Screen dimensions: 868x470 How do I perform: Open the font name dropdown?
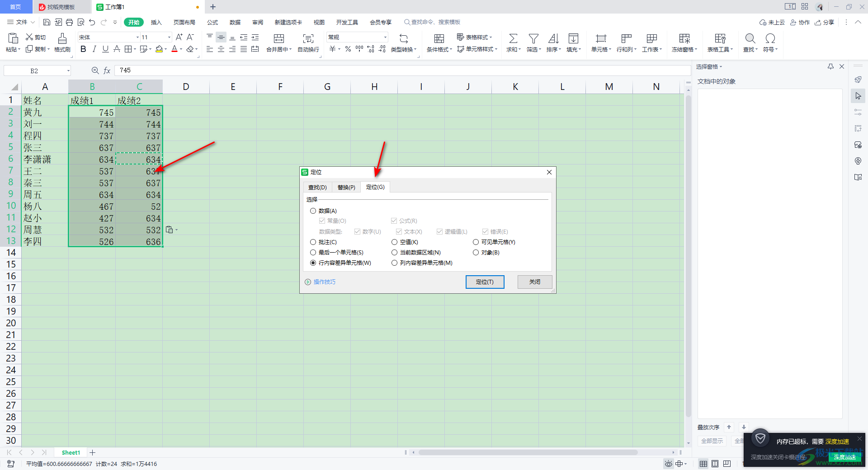(x=137, y=37)
